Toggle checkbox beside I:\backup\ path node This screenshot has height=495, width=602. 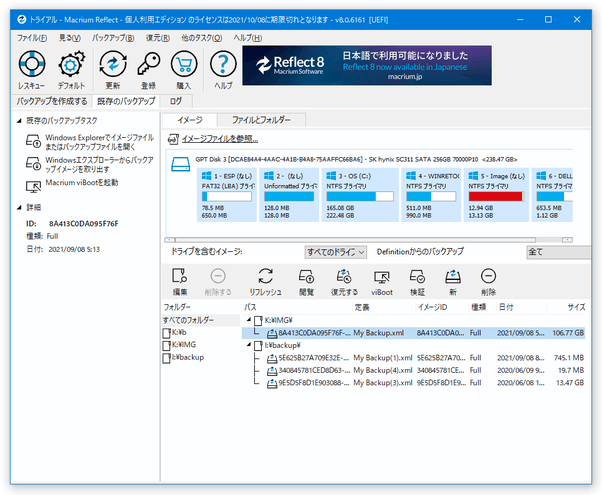point(259,346)
